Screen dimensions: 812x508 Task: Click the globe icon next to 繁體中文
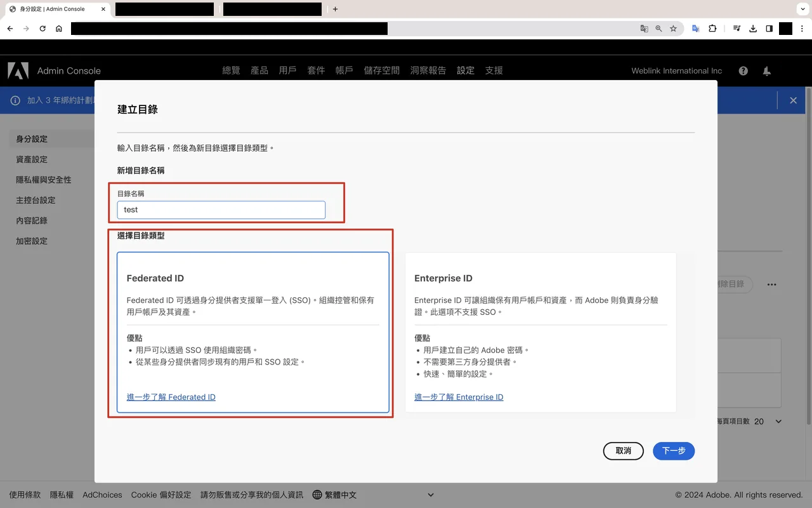pyautogui.click(x=317, y=495)
